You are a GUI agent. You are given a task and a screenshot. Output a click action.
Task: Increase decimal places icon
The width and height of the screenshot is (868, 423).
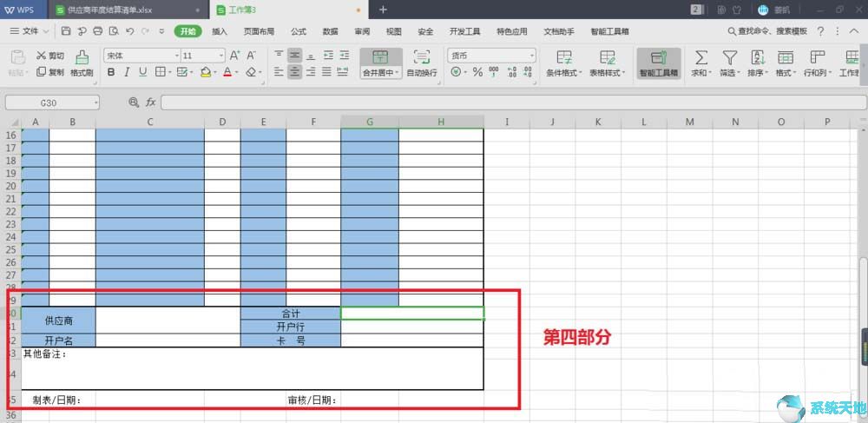pyautogui.click(x=511, y=72)
